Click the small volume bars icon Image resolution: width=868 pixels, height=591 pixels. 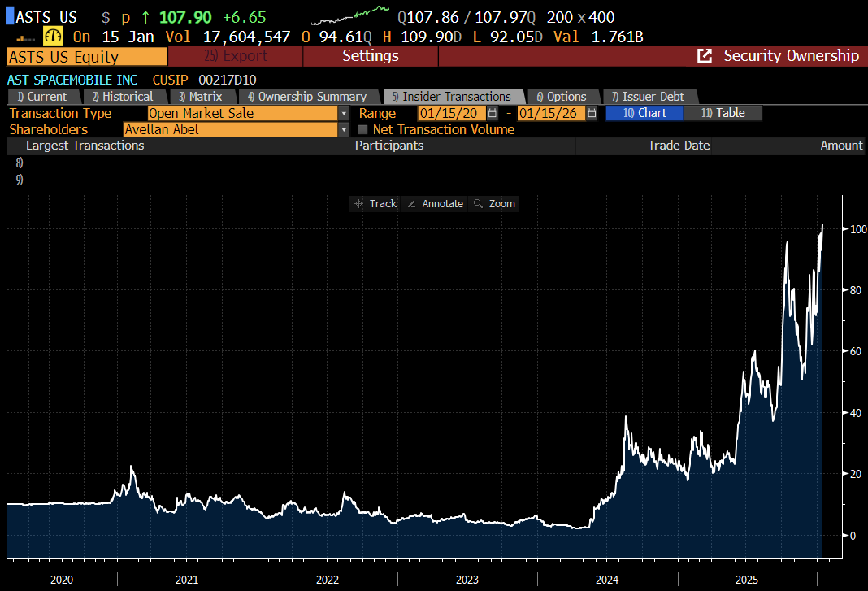pyautogui.click(x=25, y=38)
